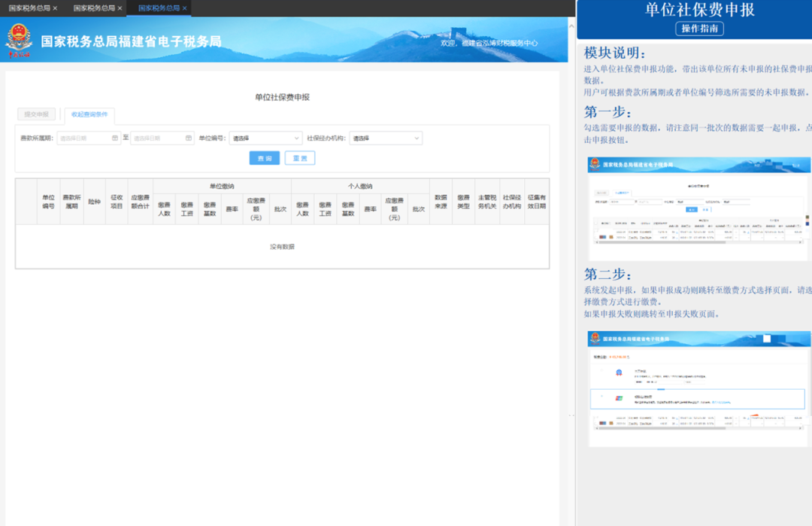Click the 缴费类型 column header
Screen dimensions: 812x526
463,202
